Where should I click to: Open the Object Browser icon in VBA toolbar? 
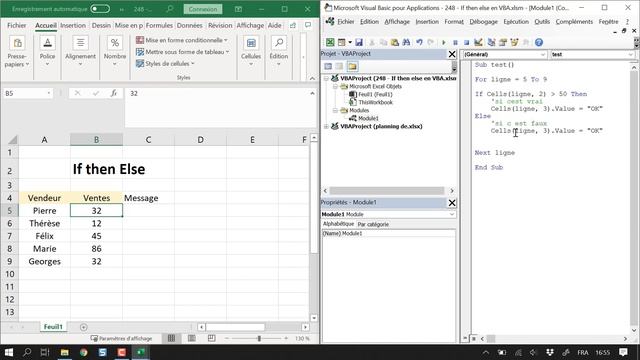[x=514, y=42]
